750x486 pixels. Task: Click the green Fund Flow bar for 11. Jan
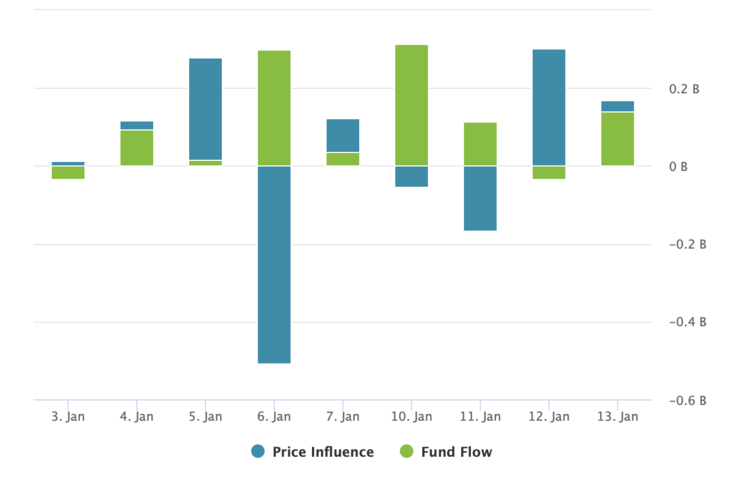coord(480,144)
